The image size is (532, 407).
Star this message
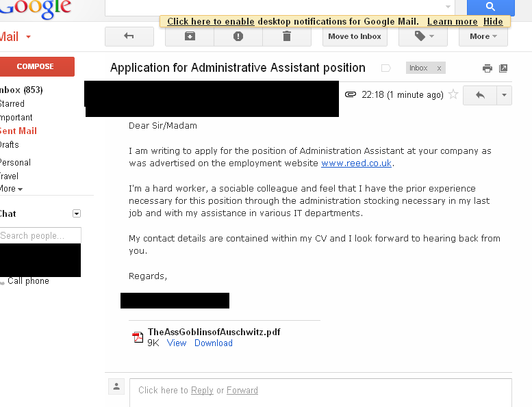tap(453, 95)
